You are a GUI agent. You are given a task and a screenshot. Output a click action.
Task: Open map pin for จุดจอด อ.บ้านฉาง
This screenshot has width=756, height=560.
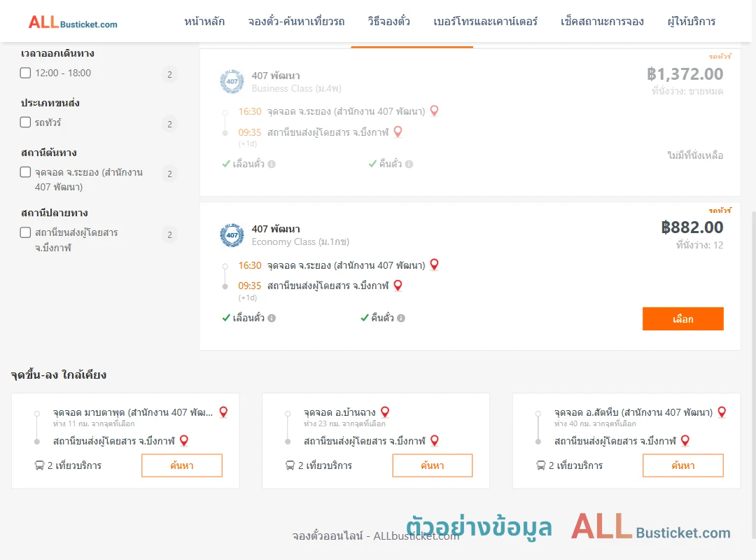click(385, 412)
